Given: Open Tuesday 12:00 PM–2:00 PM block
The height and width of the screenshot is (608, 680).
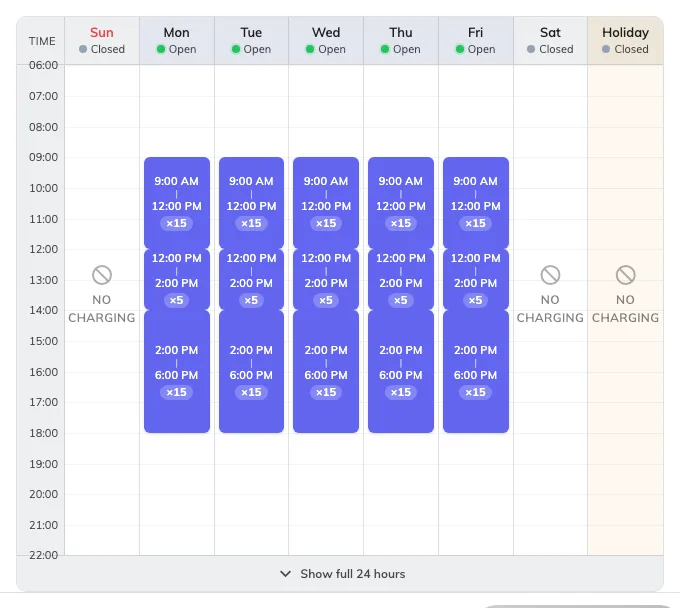Looking at the screenshot, I should 252,279.
